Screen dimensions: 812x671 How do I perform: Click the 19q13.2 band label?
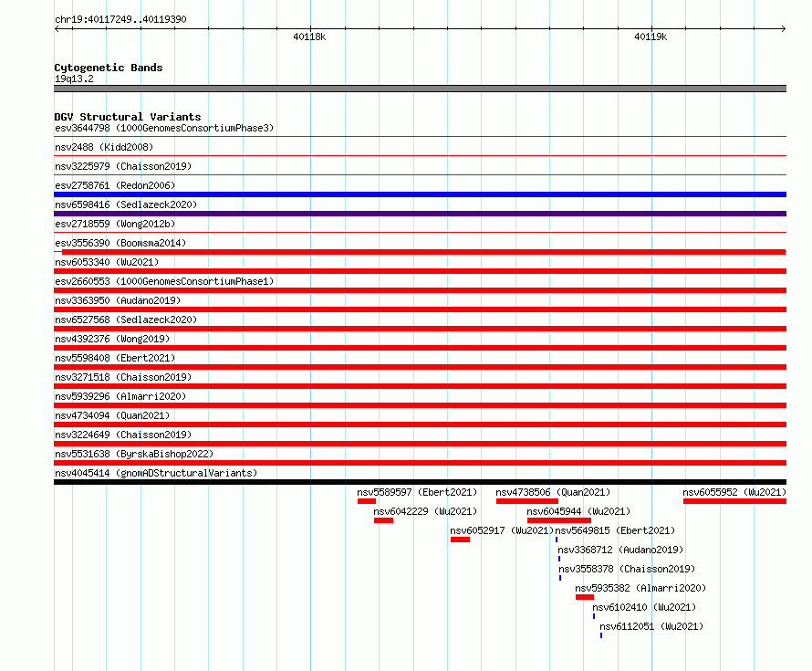point(74,79)
